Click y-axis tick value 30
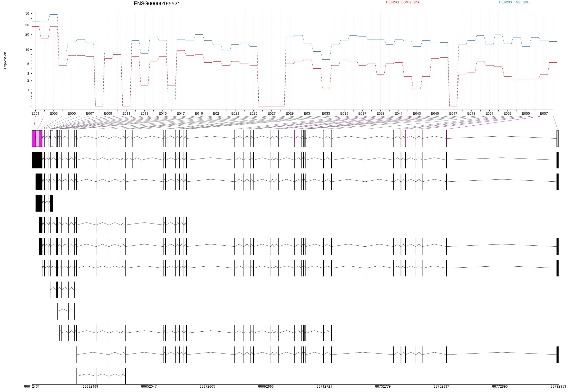The height and width of the screenshot is (392, 585). [27, 25]
